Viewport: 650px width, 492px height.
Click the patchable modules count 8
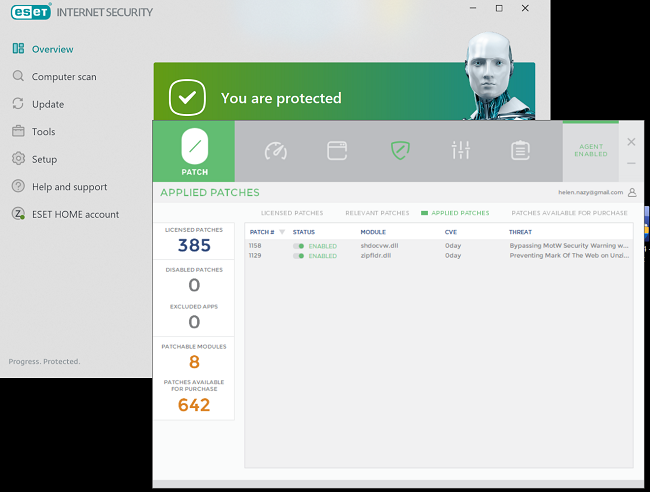pyautogui.click(x=194, y=362)
